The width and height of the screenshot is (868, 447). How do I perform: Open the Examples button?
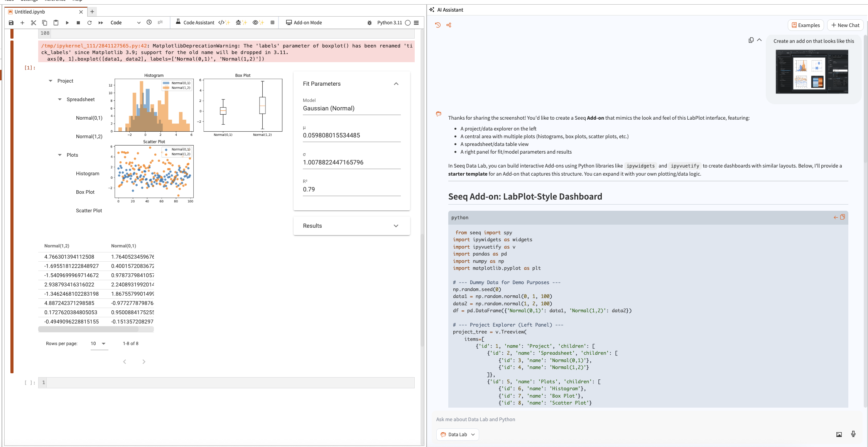coord(806,25)
